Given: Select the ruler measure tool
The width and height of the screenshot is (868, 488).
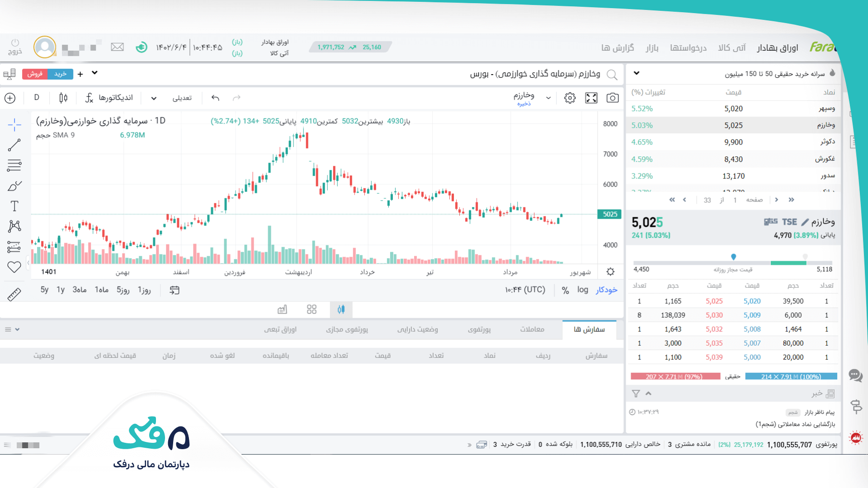Looking at the screenshot, I should pyautogui.click(x=14, y=294).
